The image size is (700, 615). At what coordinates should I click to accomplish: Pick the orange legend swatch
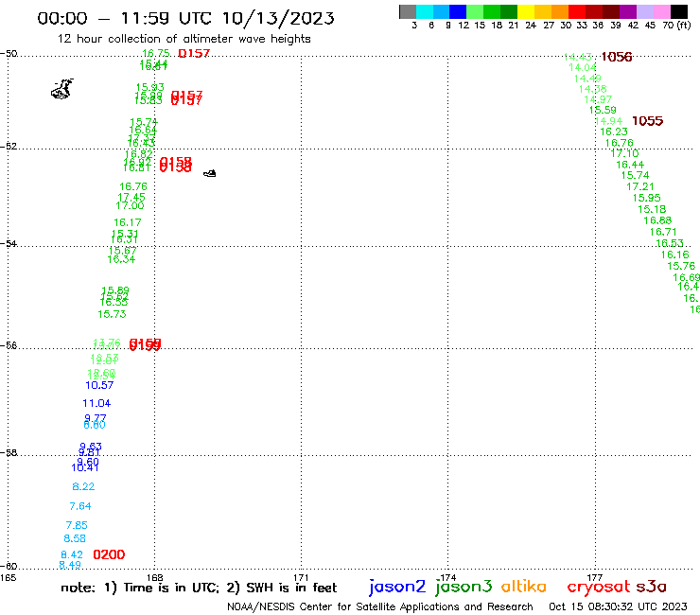[560, 11]
